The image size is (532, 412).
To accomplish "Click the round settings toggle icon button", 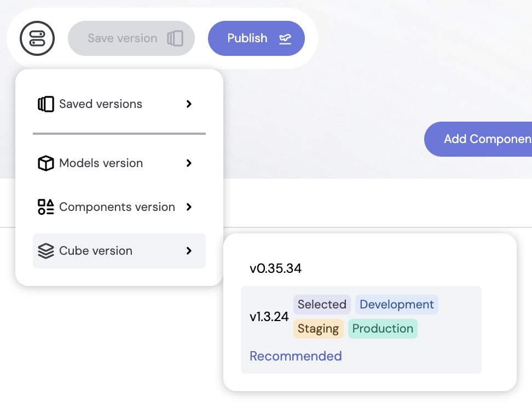I will 37,38.
